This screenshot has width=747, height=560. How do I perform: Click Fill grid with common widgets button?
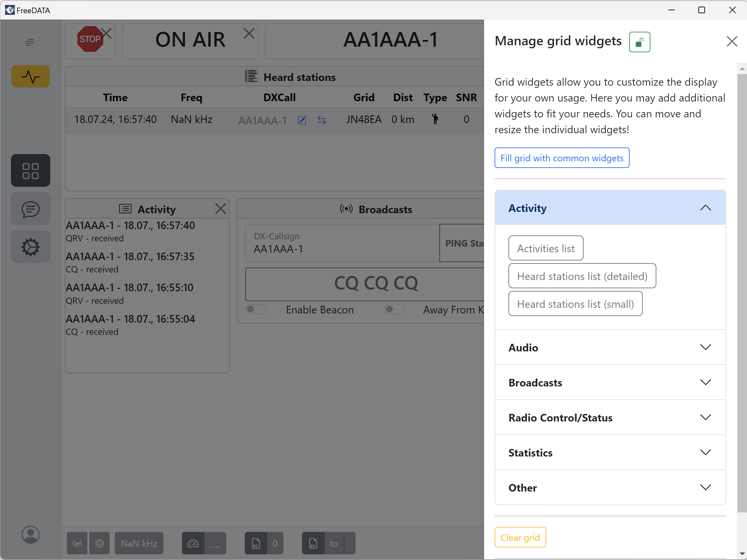click(562, 158)
